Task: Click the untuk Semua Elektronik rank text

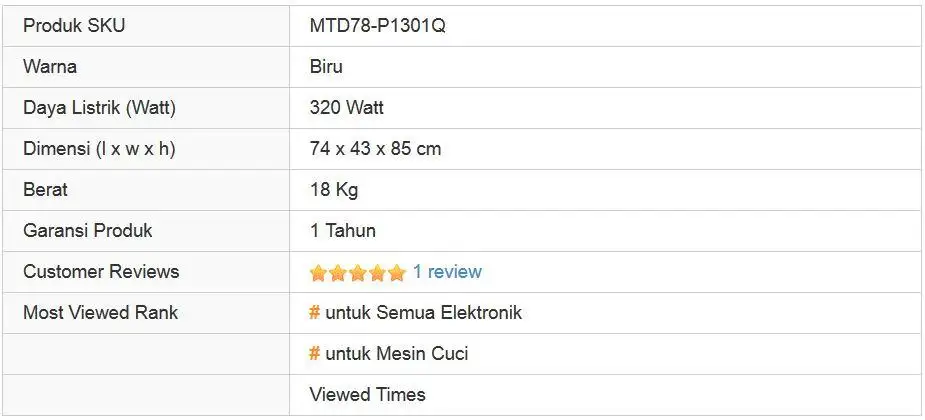Action: pyautogui.click(x=423, y=313)
